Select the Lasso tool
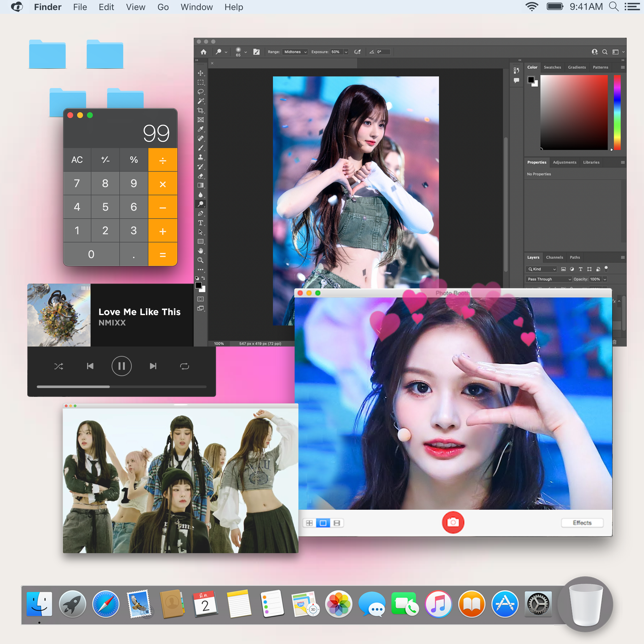 coord(200,91)
